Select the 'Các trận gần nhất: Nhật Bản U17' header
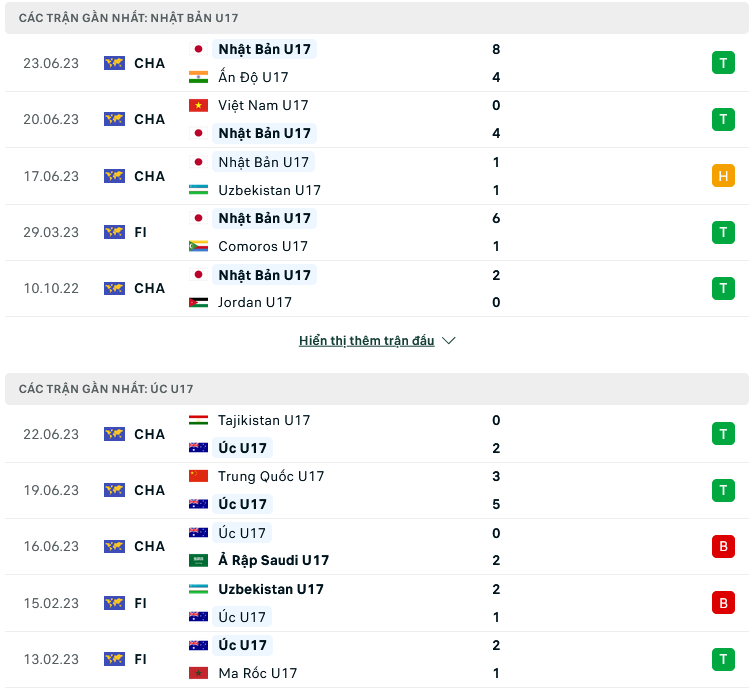753x691 pixels. click(x=128, y=18)
